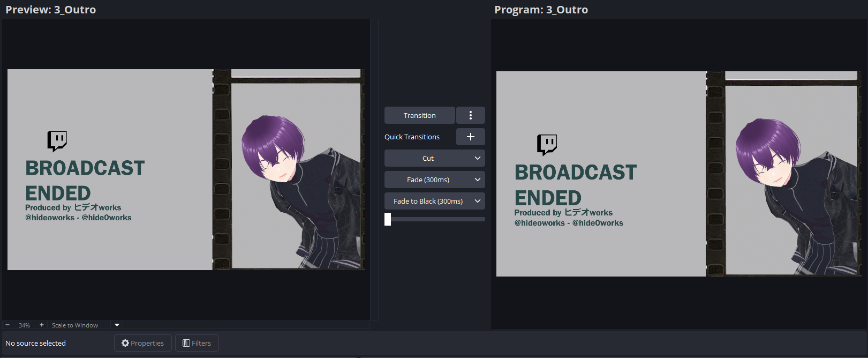Click the Transition button

pos(420,115)
